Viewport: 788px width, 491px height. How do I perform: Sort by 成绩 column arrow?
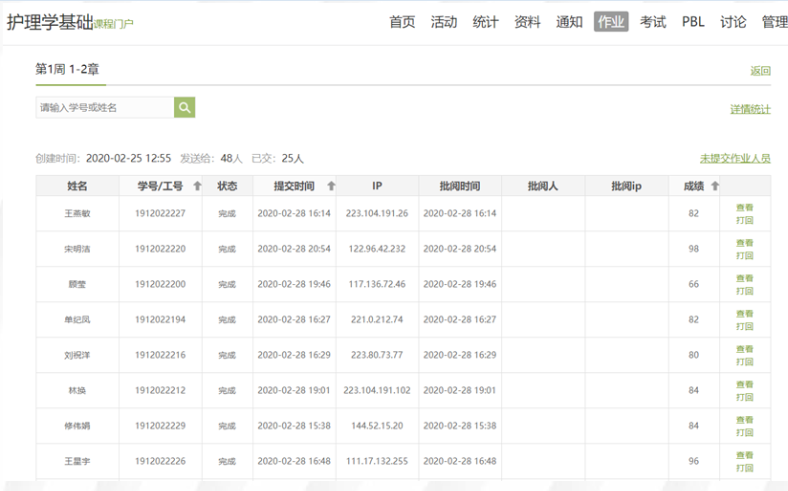pos(715,186)
